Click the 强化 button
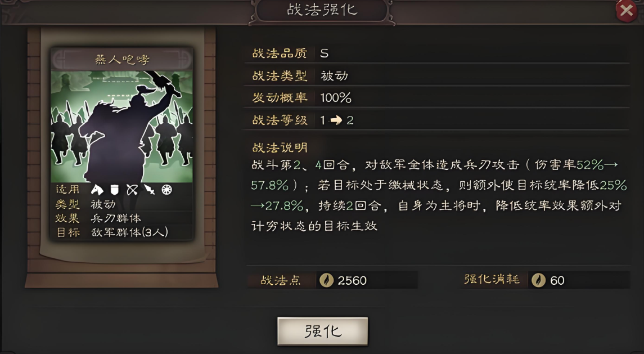The image size is (644, 354). [x=323, y=331]
